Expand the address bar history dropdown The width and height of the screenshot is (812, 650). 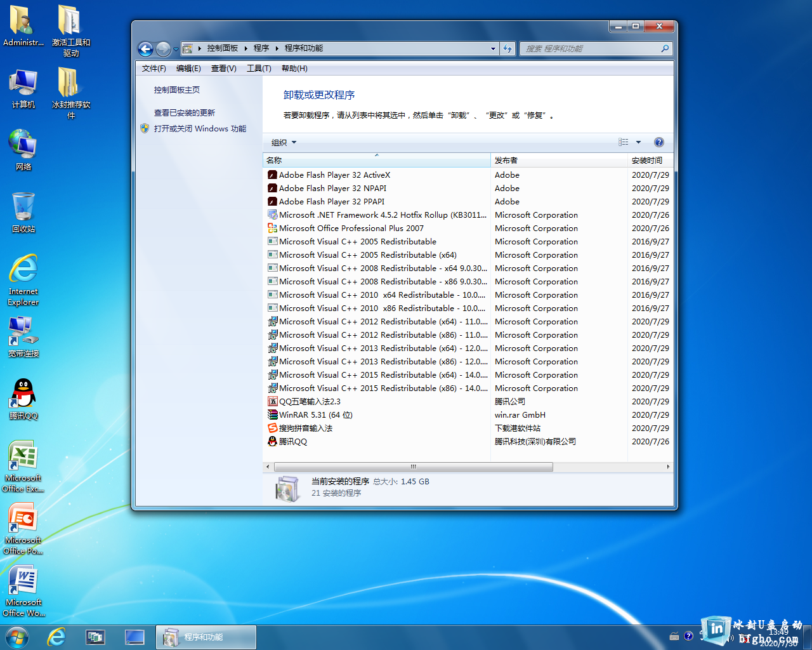click(x=493, y=48)
